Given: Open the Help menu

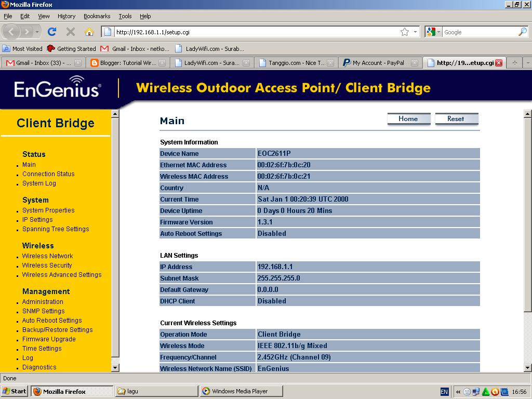Looking at the screenshot, I should [145, 16].
